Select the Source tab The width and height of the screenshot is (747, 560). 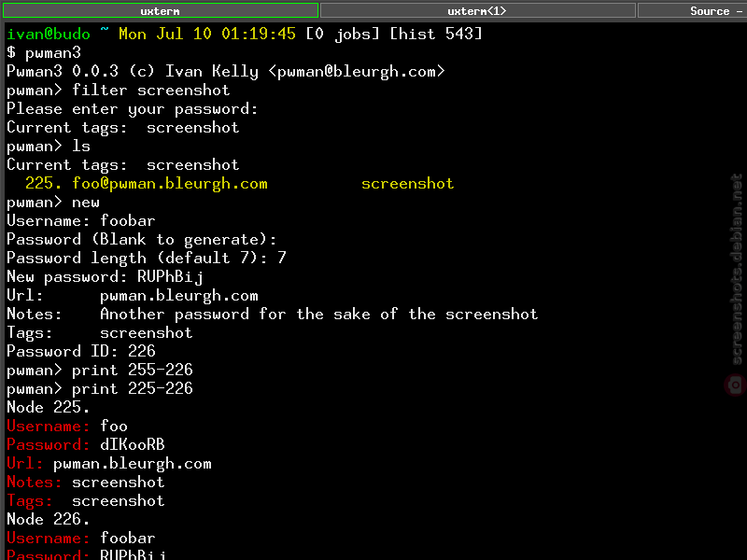[x=692, y=10]
